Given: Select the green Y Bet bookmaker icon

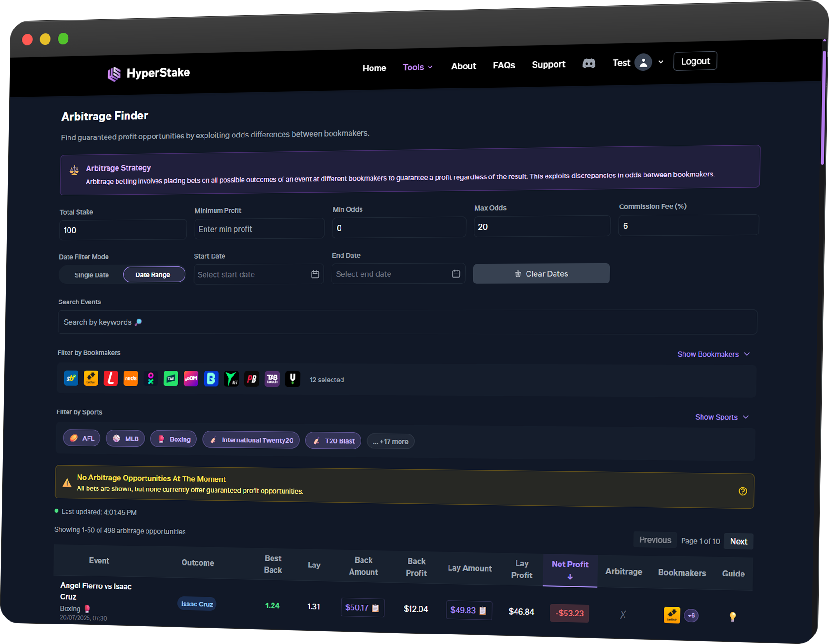Looking at the screenshot, I should click(232, 379).
